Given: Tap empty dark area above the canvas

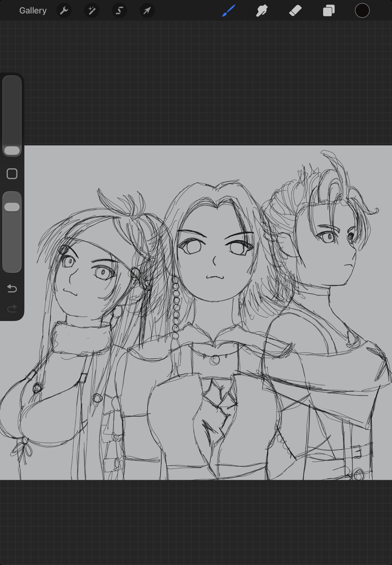Looking at the screenshot, I should click(x=198, y=85).
